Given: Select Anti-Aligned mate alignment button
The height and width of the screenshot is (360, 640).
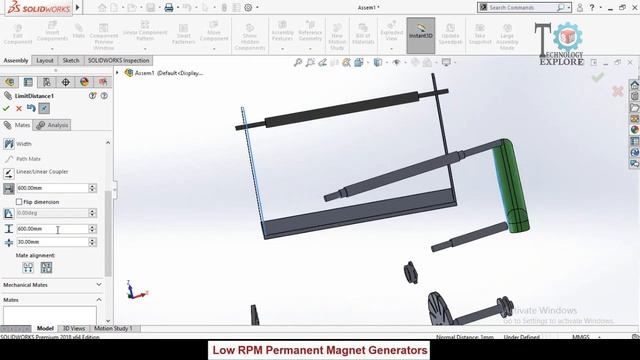Looking at the screenshot, I should [46, 267].
